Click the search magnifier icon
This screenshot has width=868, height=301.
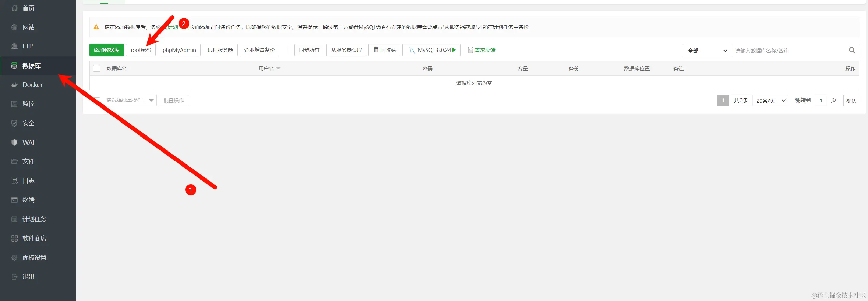click(x=852, y=51)
